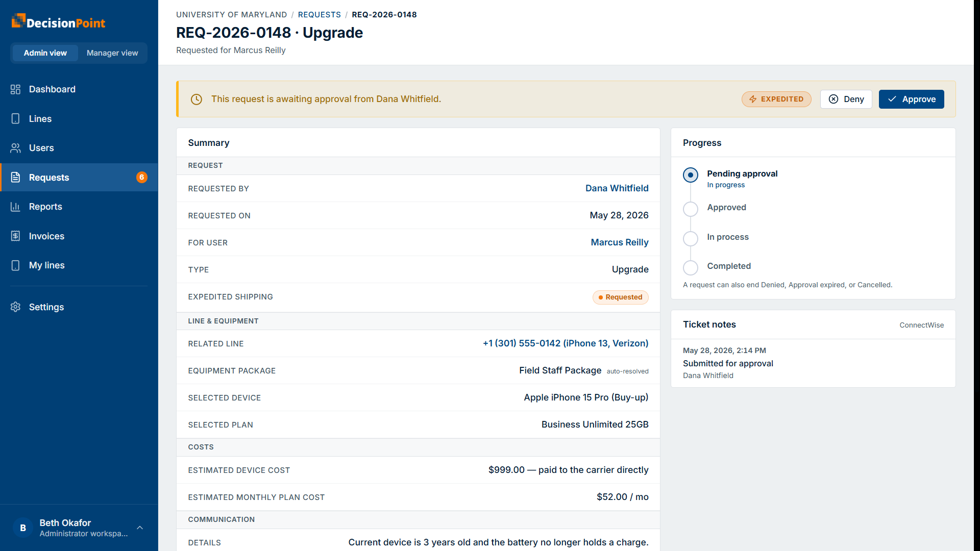The image size is (980, 551).
Task: Open the related line +1 (301) 555-0142
Action: click(566, 343)
